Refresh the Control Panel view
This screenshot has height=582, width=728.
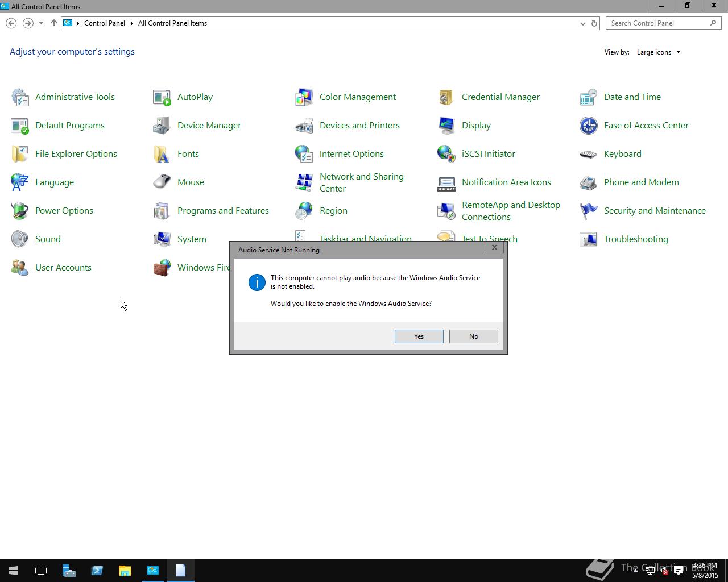click(594, 23)
